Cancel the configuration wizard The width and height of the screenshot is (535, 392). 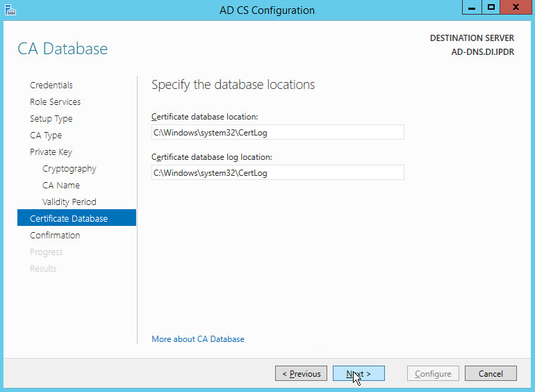[x=491, y=374]
